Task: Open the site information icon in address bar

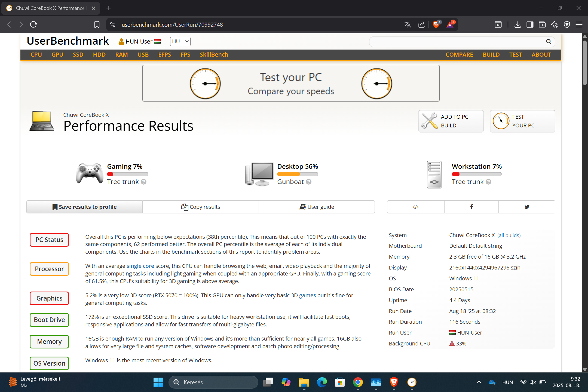Action: (113, 24)
